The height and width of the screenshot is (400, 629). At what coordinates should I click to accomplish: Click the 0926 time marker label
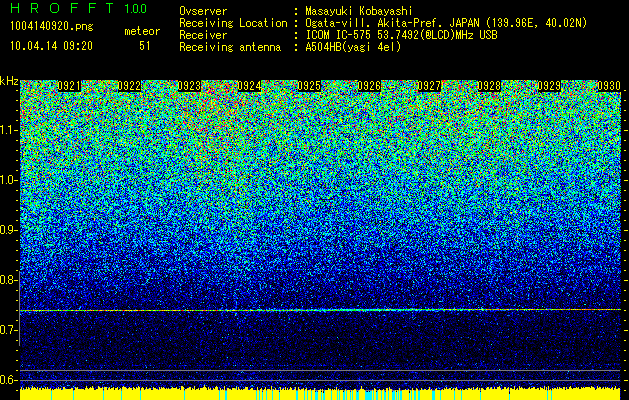click(x=369, y=86)
